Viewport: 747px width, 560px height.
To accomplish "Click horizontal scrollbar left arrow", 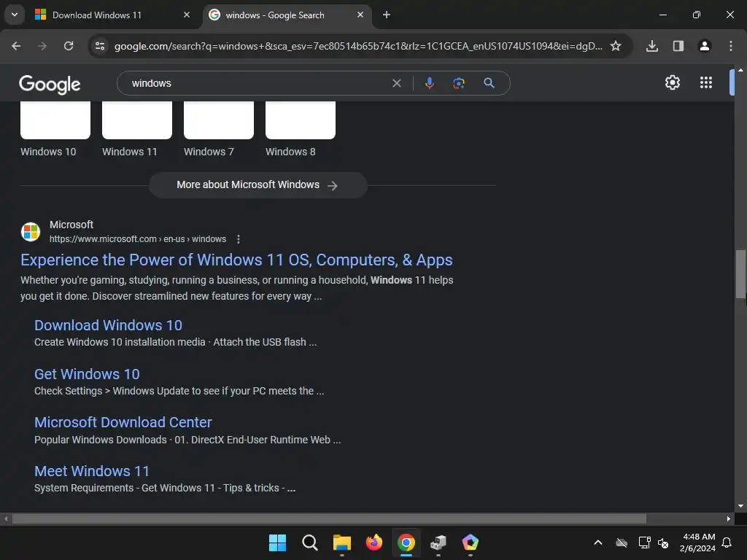I will tap(6, 518).
